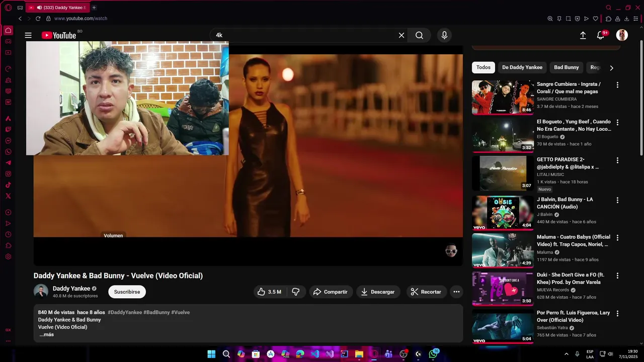Subscribe with the Suscribirse button
This screenshot has height=362, width=644.
pos(127,292)
